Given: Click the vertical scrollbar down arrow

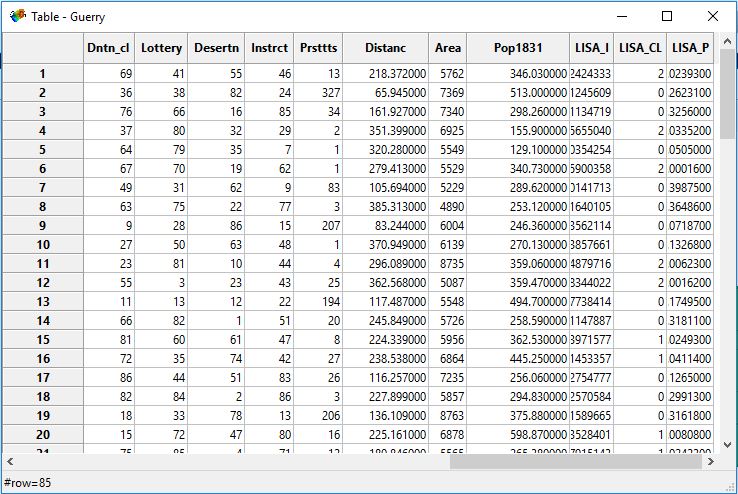Looking at the screenshot, I should coord(727,445).
